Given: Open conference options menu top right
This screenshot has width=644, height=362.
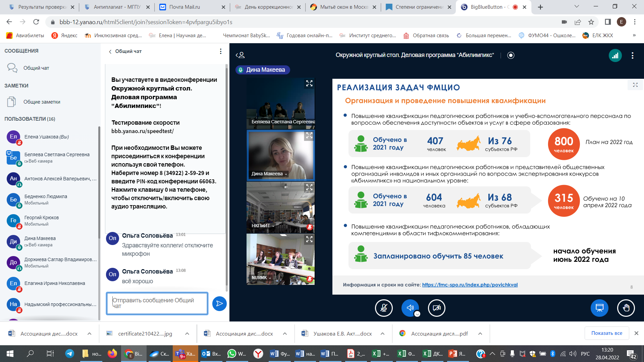Looking at the screenshot, I should (632, 56).
